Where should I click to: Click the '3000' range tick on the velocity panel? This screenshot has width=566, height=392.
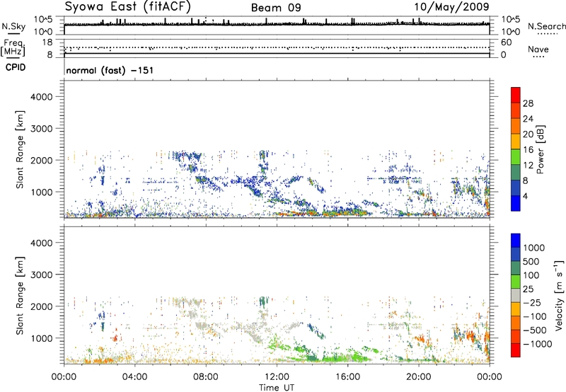(x=42, y=275)
